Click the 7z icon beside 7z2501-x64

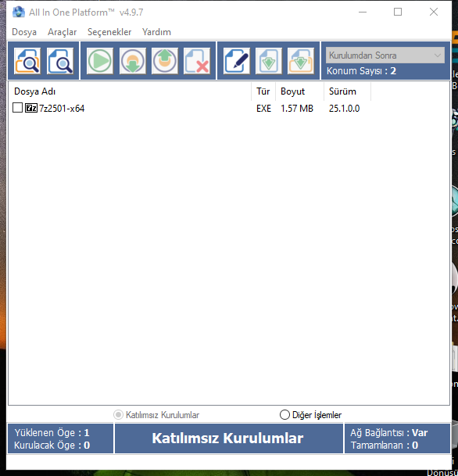click(x=31, y=108)
